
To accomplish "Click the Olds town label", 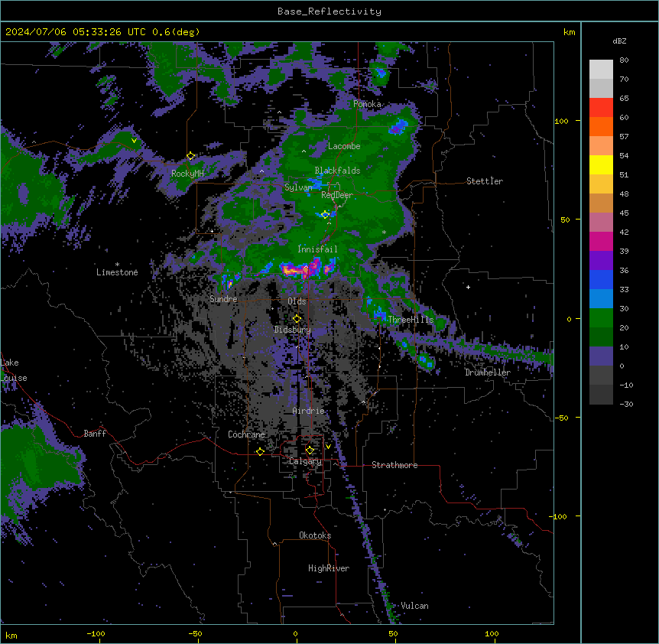I will click(x=297, y=301).
